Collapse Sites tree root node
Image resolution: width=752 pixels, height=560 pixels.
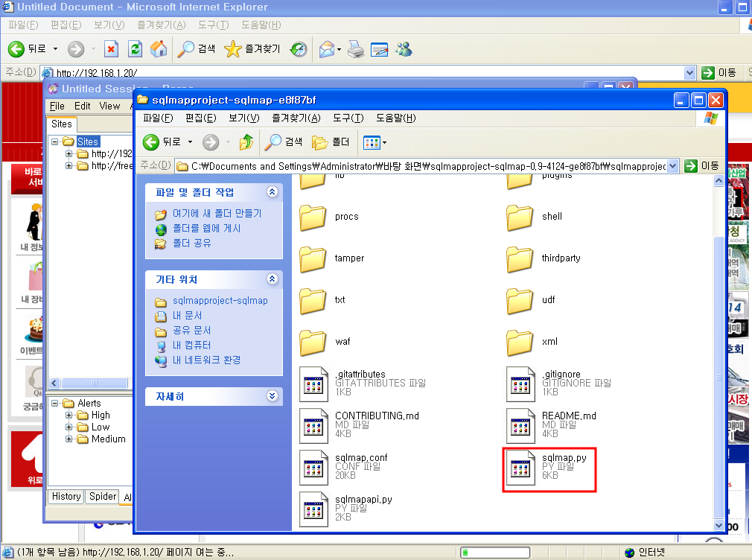(x=54, y=141)
